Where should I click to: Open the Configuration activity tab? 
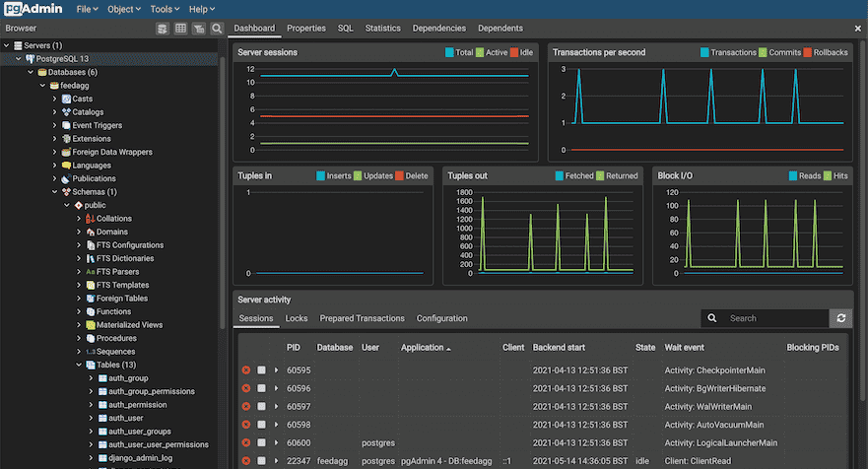[x=441, y=318]
